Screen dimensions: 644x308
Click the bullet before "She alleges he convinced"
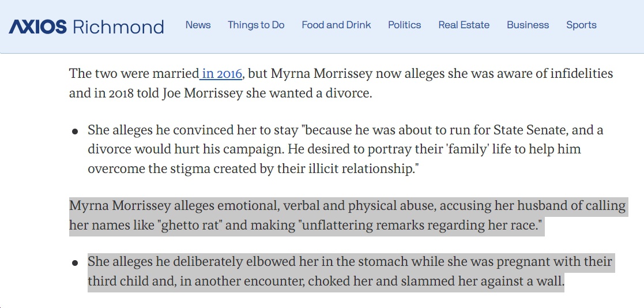(x=75, y=132)
